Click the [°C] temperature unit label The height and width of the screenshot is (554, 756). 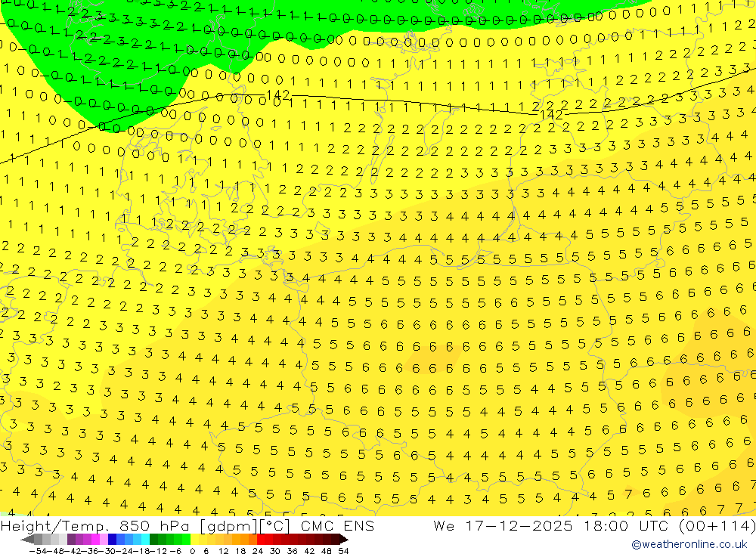275,526
